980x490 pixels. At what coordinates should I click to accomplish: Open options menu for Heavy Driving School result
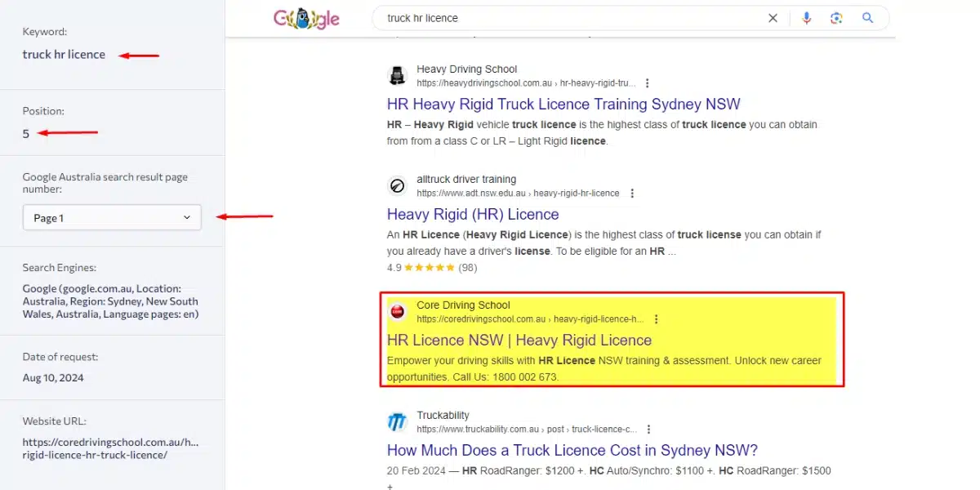[647, 83]
